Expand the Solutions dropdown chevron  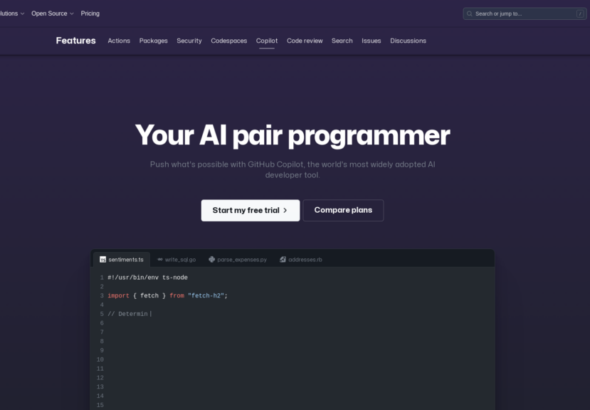22,14
